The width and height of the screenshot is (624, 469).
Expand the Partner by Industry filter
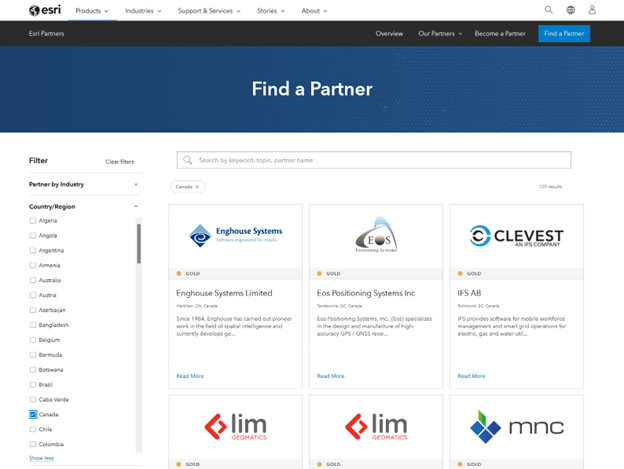pyautogui.click(x=85, y=184)
